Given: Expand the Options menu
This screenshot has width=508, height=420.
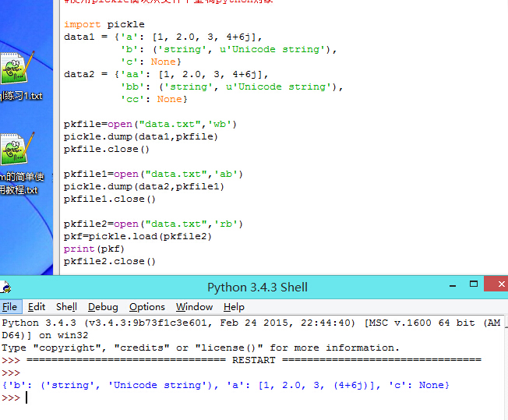Looking at the screenshot, I should coord(146,307).
